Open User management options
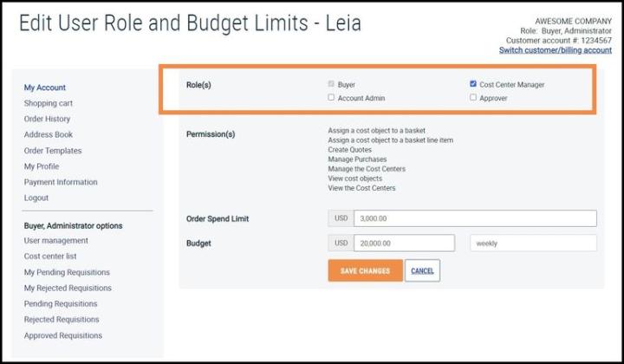This screenshot has width=624, height=364. pos(55,241)
